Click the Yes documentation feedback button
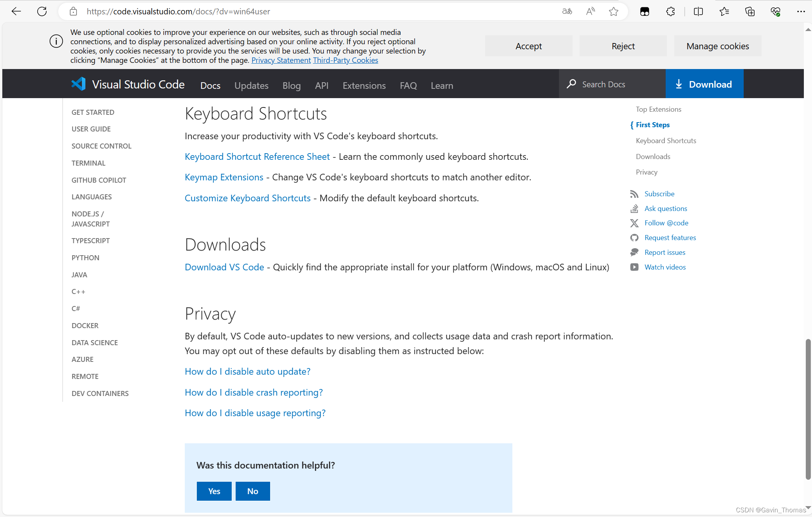Viewport: 812px width, 517px height. (x=214, y=491)
